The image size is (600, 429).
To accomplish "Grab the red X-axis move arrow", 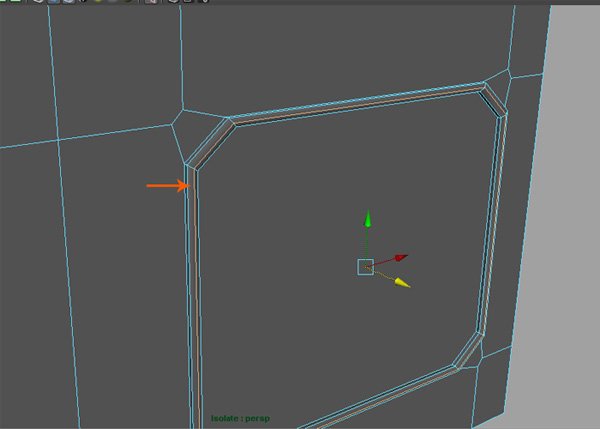I will pyautogui.click(x=401, y=257).
